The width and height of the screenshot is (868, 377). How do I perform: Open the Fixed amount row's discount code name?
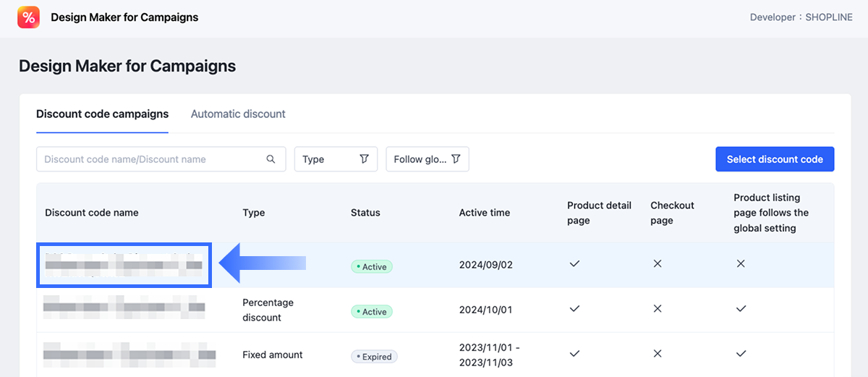click(129, 355)
